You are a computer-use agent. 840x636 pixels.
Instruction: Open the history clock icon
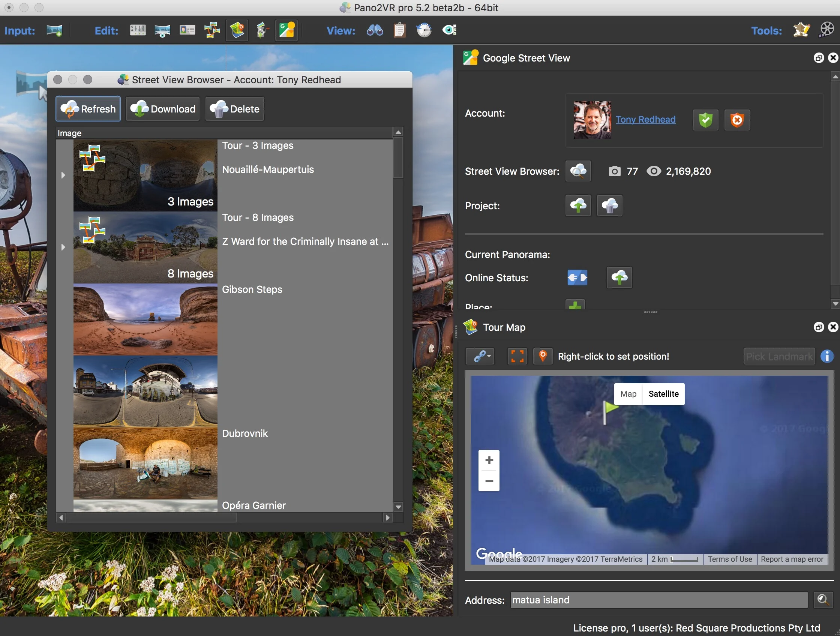[424, 30]
